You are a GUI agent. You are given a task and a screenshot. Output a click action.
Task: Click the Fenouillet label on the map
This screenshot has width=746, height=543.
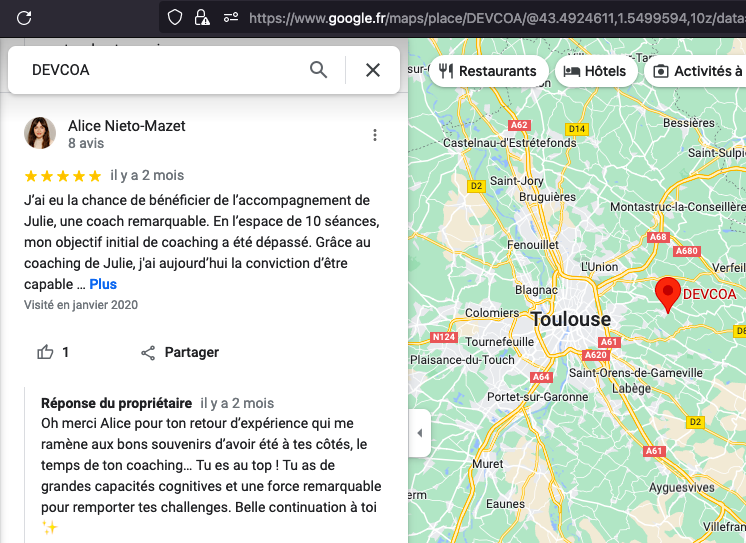coord(533,245)
